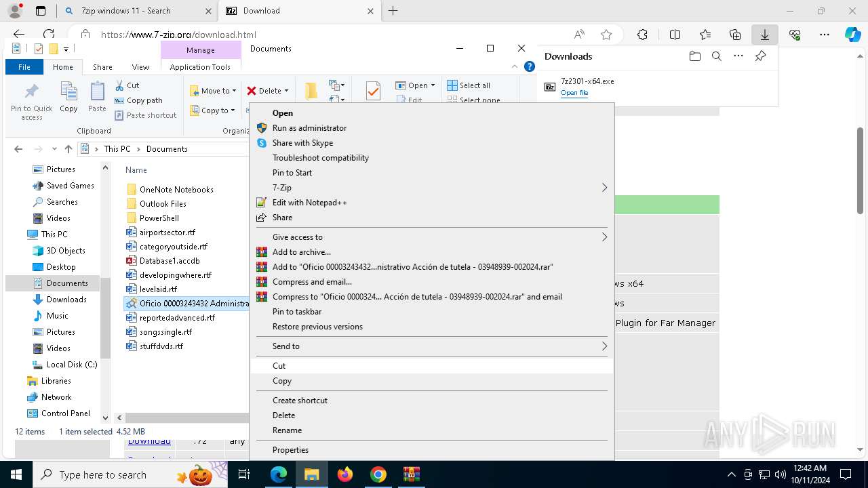Click the Explorer back arrow
868x488 pixels.
pyautogui.click(x=18, y=149)
